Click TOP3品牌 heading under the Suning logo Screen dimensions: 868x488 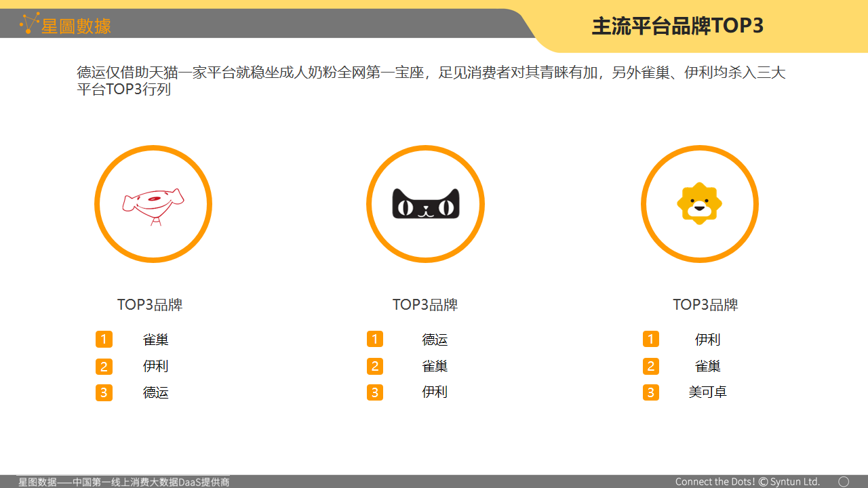(x=705, y=305)
